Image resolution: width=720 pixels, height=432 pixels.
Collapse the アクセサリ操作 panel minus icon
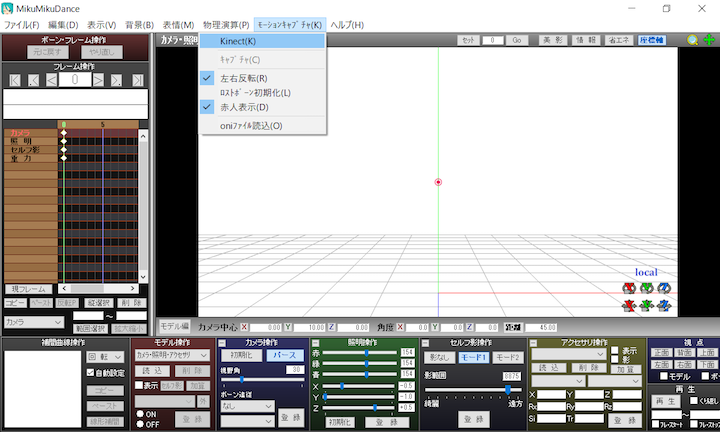tap(533, 343)
